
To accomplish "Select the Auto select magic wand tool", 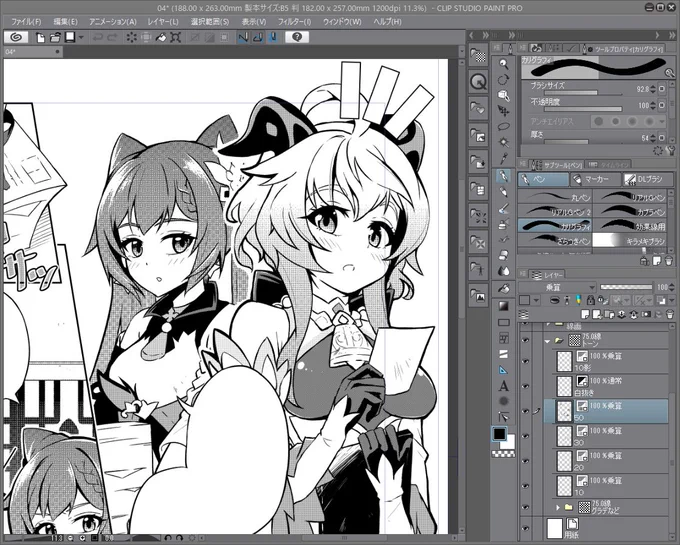I will tap(503, 142).
